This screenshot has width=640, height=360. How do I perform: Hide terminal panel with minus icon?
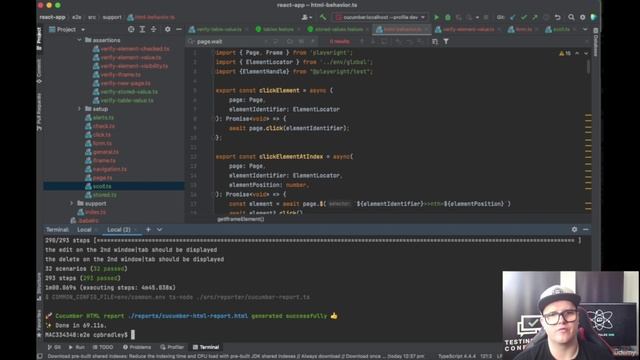[586, 229]
